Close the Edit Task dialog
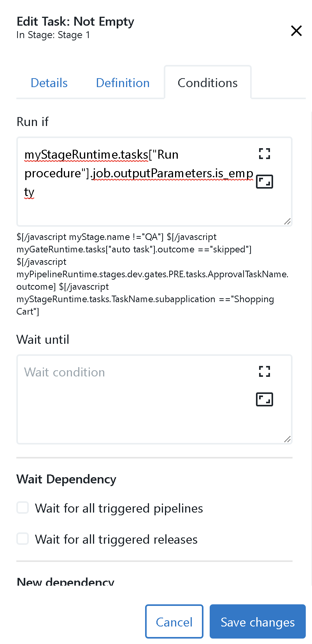Screen dimensions: 312x644 [296, 31]
